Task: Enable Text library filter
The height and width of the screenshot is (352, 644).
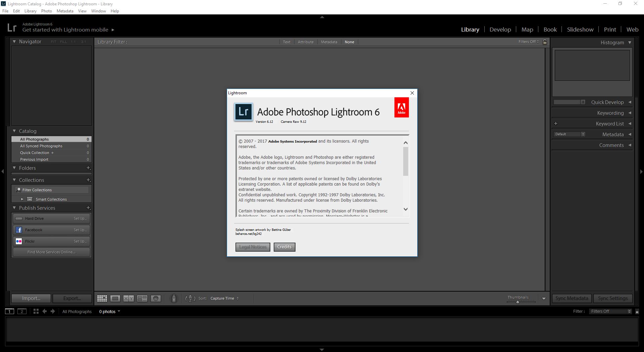Action: tap(286, 42)
